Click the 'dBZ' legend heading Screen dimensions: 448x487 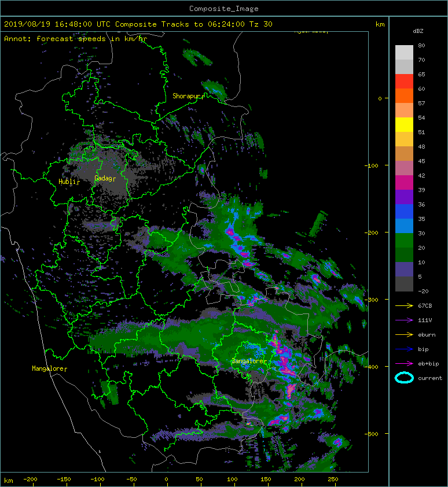[x=418, y=31]
